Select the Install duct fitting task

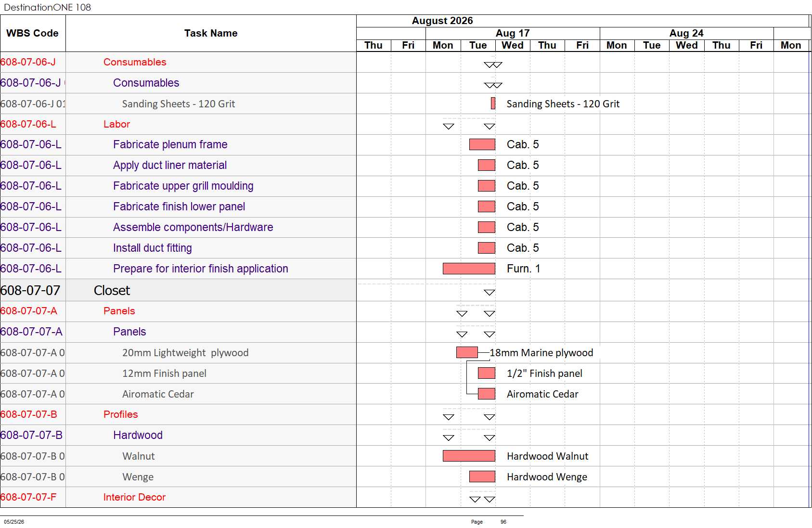[x=152, y=248]
